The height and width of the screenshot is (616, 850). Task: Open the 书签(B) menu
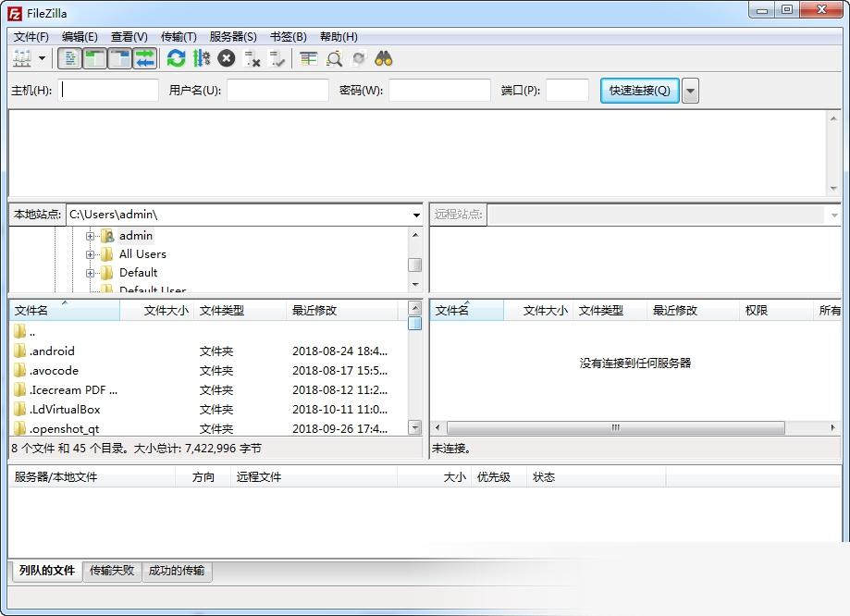[x=289, y=36]
